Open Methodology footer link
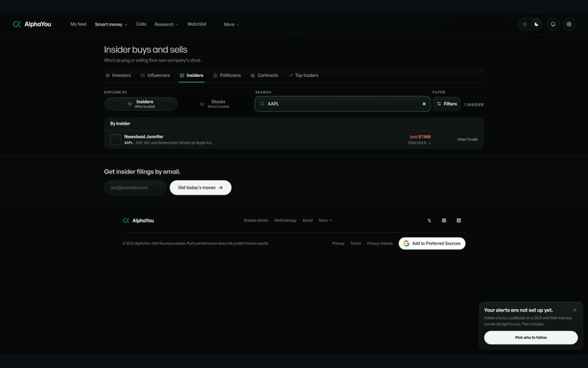 click(x=285, y=220)
